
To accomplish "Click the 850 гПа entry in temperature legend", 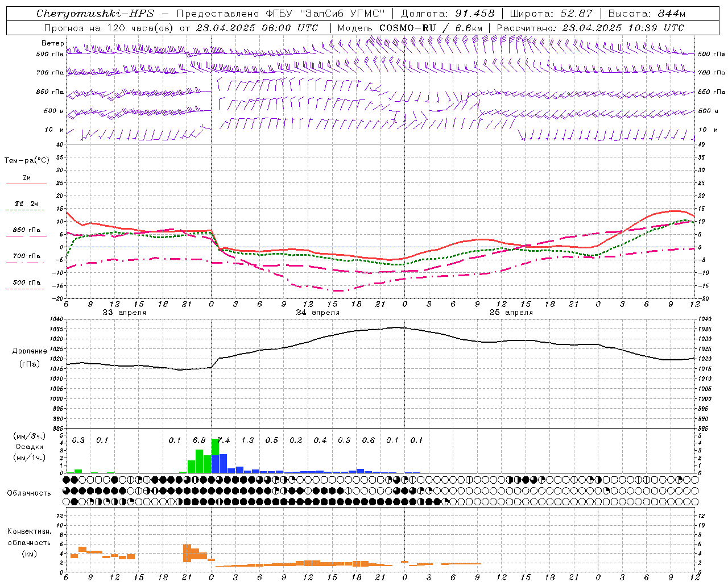I will tap(26, 230).
